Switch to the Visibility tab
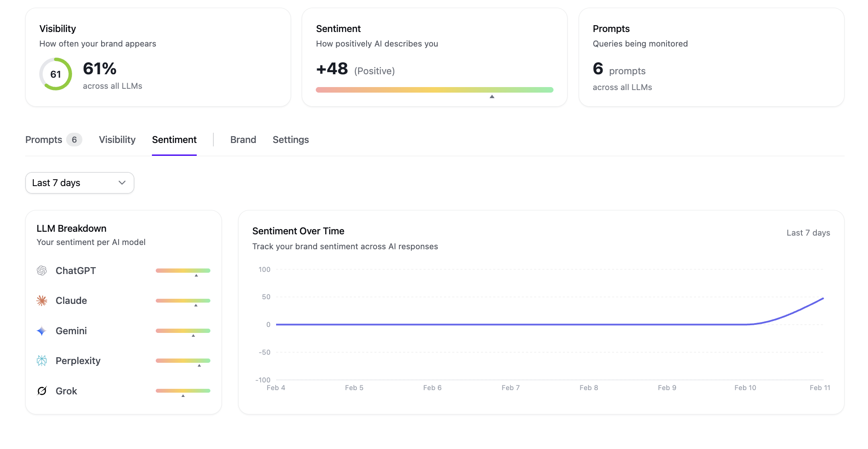Screen dimensions: 868x449 pos(117,140)
